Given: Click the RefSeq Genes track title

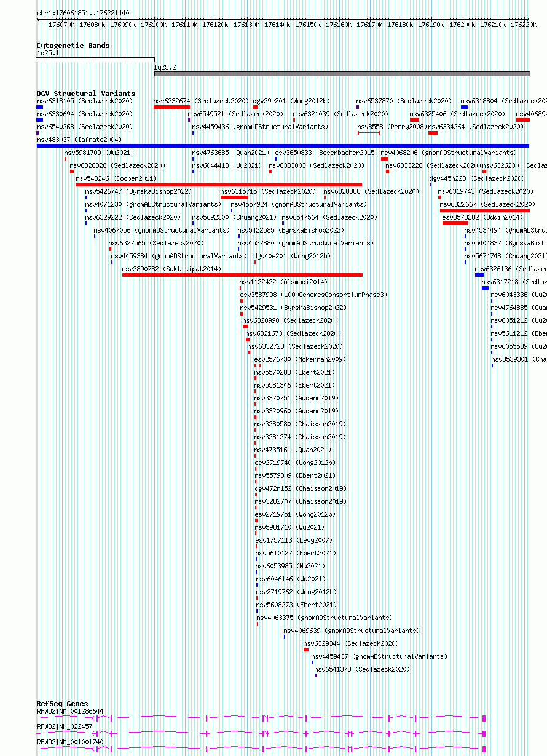Looking at the screenshot, I should point(62,704).
